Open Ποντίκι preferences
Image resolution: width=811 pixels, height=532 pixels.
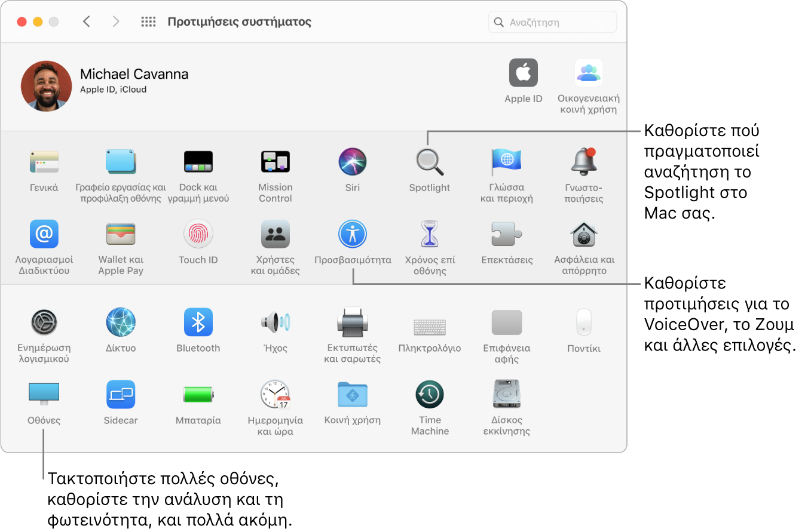[584, 322]
